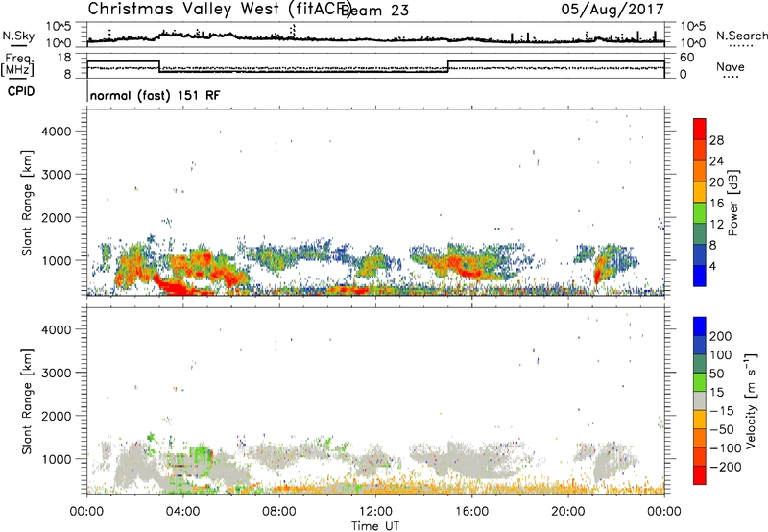Click the date "05/Aug/2017"
Image resolution: width=768 pixels, height=532 pixels.
pyautogui.click(x=612, y=10)
